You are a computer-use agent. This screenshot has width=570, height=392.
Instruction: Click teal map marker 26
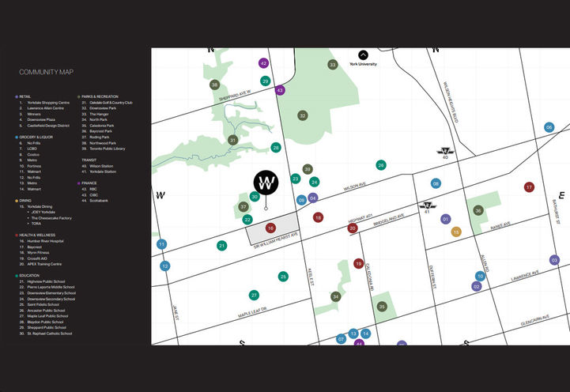(x=380, y=165)
